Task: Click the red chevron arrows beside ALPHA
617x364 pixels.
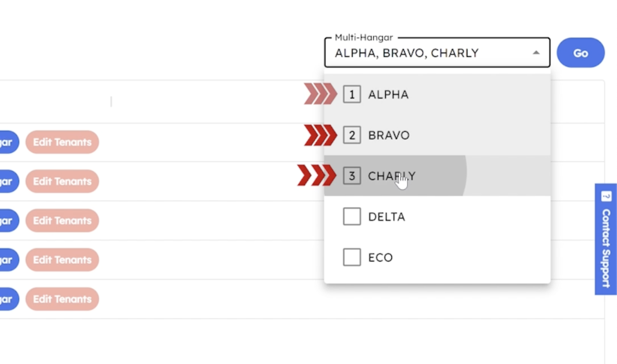Action: (x=320, y=94)
